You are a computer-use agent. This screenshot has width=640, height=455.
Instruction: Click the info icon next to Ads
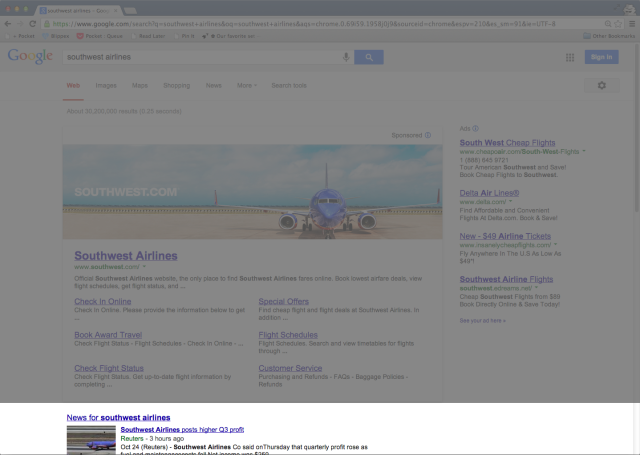click(476, 129)
